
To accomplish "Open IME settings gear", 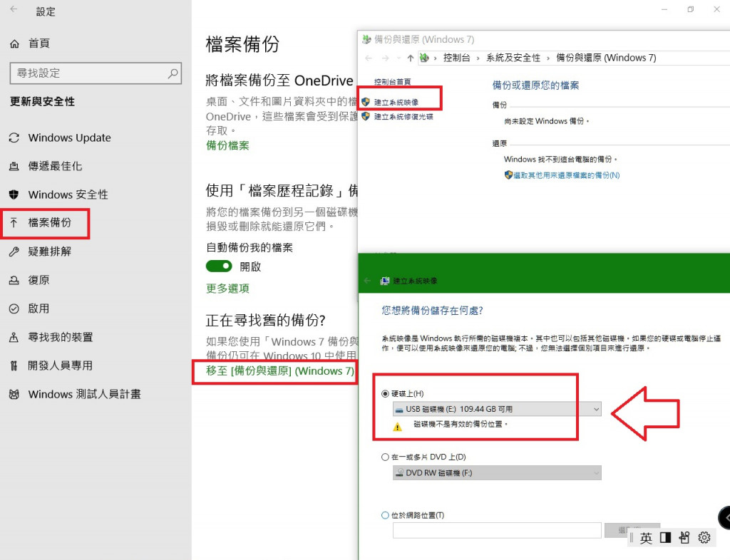I will 704,538.
